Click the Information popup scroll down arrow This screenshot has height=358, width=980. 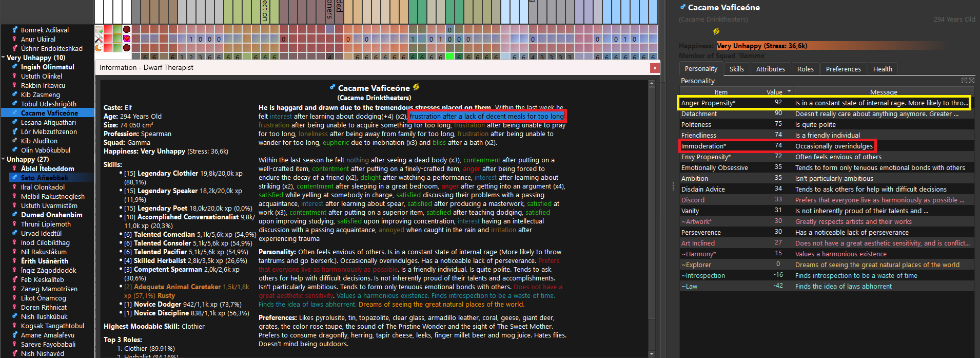tap(652, 354)
